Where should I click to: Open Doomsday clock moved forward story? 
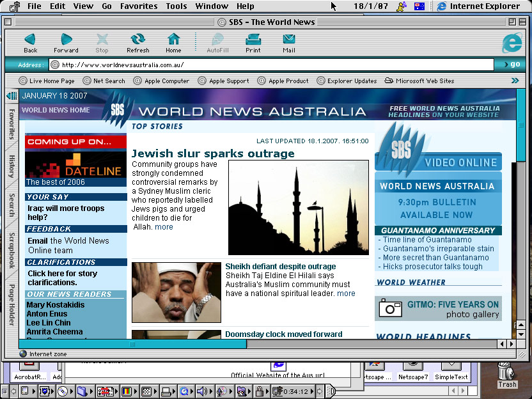[284, 334]
